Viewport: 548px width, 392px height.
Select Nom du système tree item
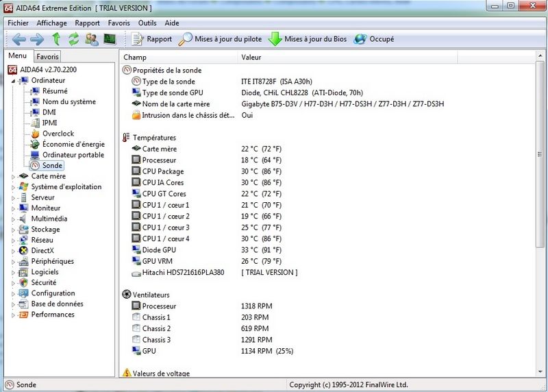69,101
